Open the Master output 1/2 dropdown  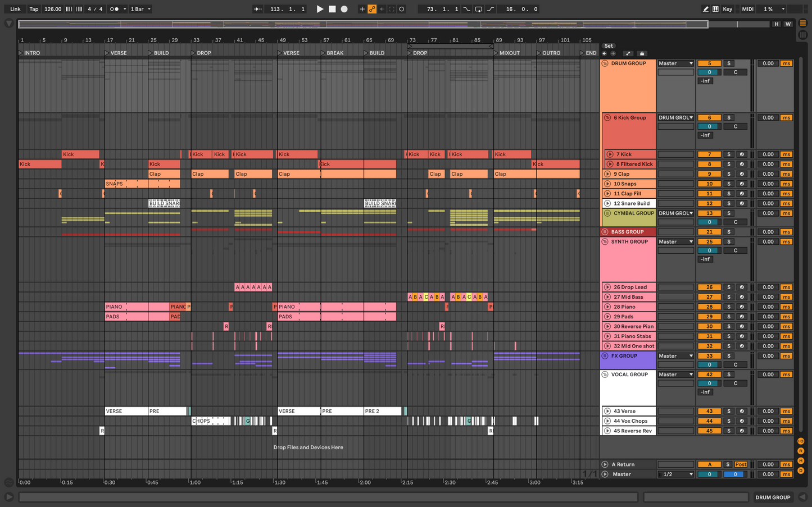tap(676, 474)
